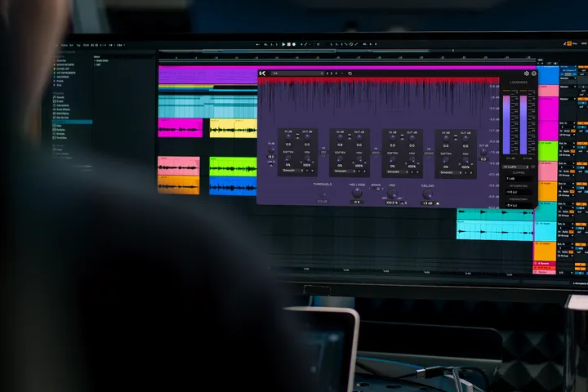
Task: Open Ext. In dropdown on 18 Audio track
Action: pos(567,163)
